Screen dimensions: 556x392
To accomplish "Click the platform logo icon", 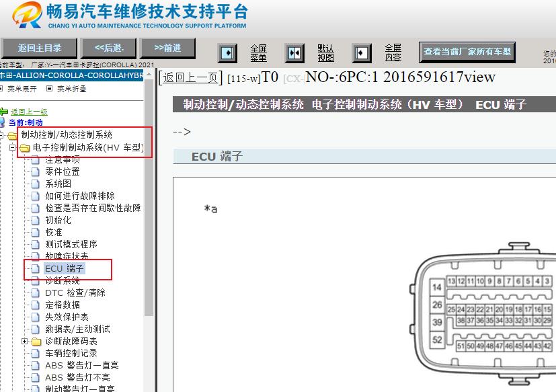I will 27,15.
